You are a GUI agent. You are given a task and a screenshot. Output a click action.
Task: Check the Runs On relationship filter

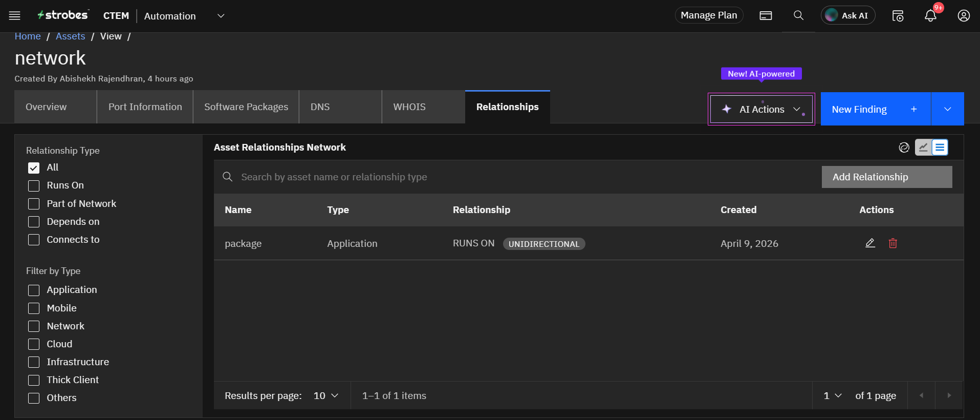click(34, 185)
